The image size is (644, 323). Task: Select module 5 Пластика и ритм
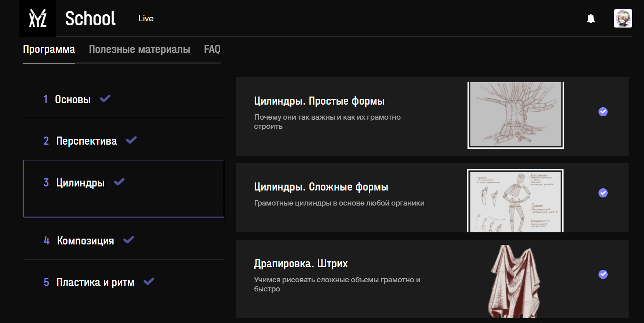[95, 282]
